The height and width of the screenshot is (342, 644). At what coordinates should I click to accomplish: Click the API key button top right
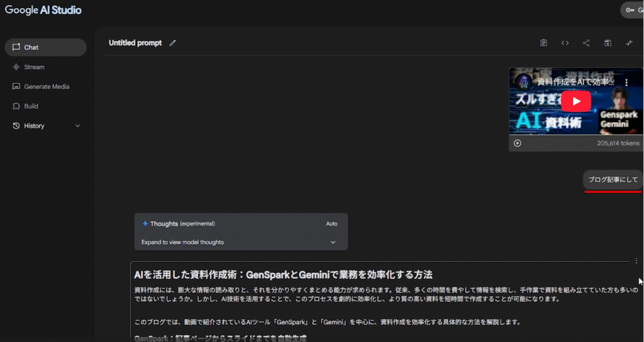coord(632,10)
